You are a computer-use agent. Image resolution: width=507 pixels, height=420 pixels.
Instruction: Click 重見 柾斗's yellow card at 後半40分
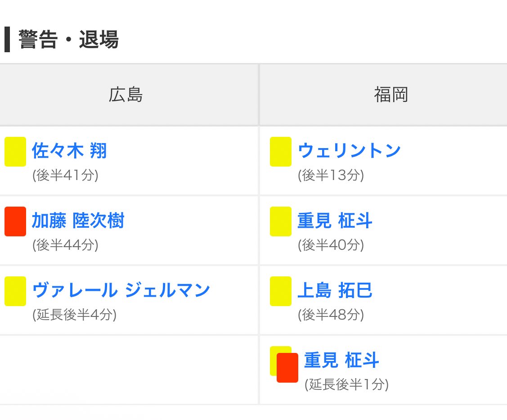pos(280,221)
